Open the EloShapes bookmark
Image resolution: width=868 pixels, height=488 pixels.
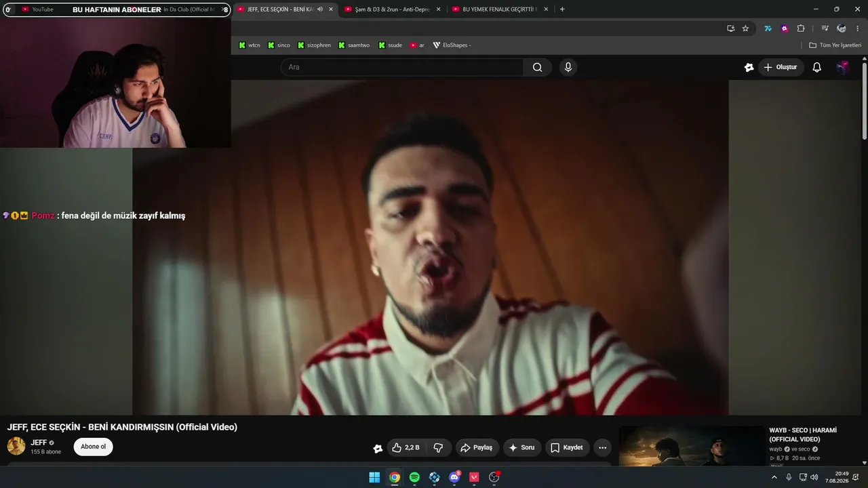click(x=452, y=45)
